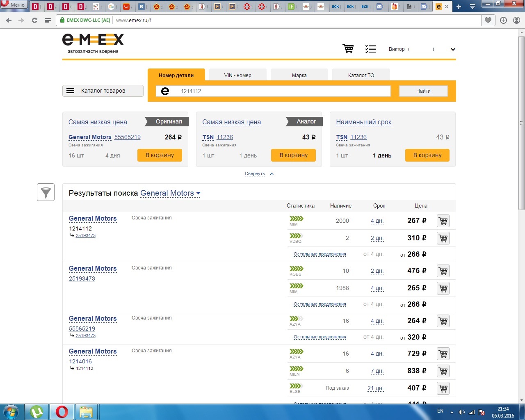The height and width of the screenshot is (420, 525).
Task: Add the 476 ₽ KGBS offer to cart
Action: click(443, 271)
